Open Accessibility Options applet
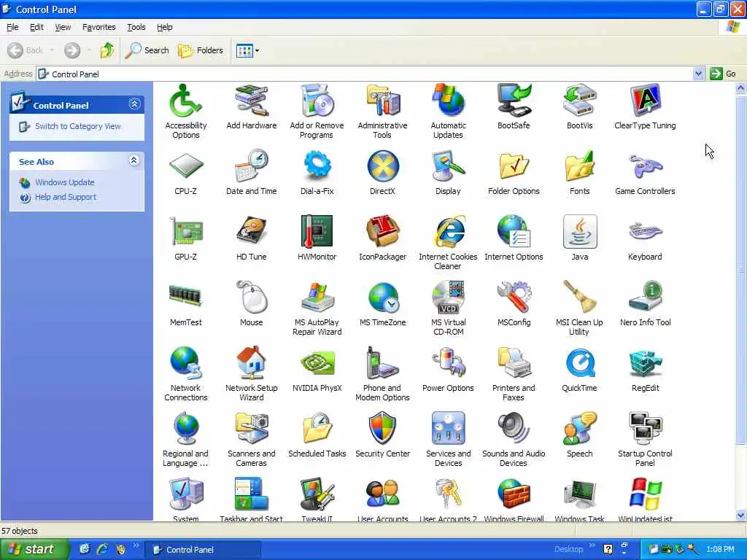Viewport: 747px width, 560px height. click(186, 101)
